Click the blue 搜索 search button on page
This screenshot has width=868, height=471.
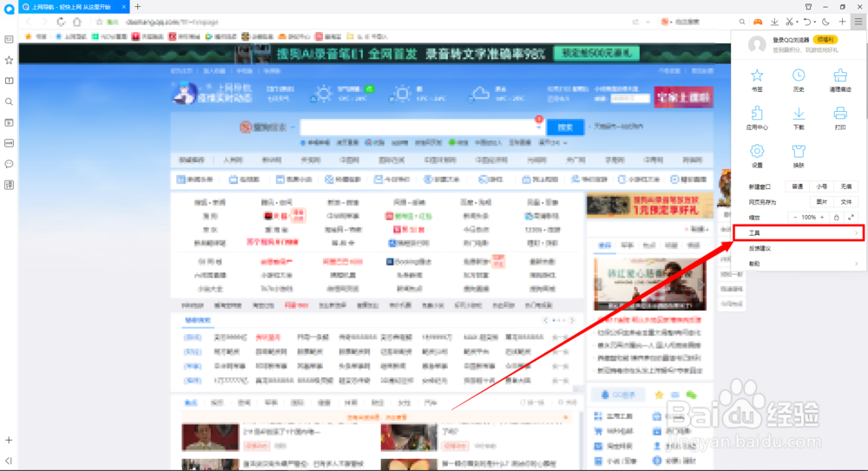point(565,128)
